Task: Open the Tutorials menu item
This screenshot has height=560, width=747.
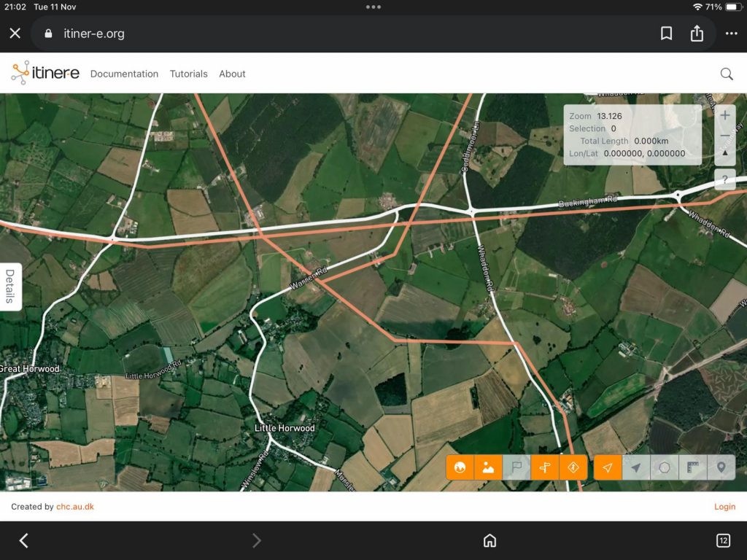Action: click(x=189, y=74)
